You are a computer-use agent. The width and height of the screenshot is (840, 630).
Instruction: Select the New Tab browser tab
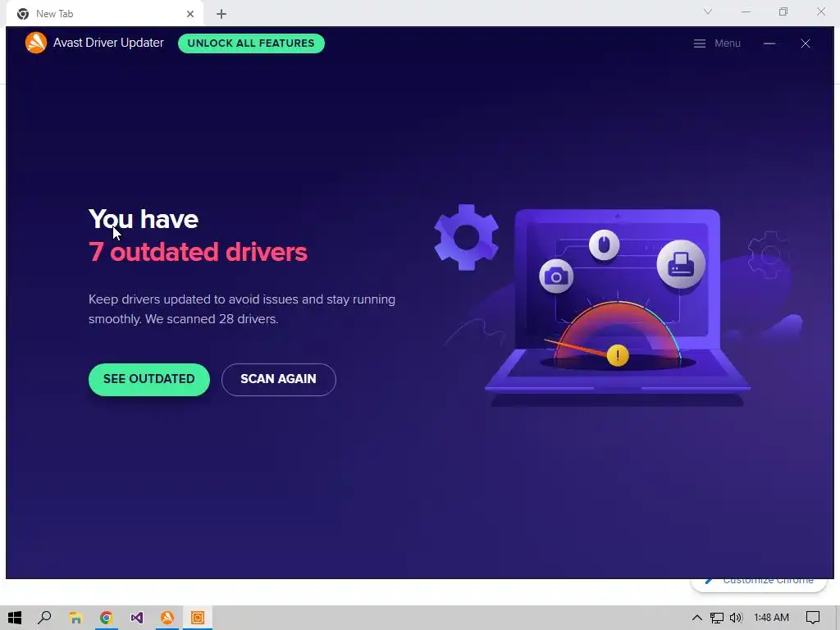tap(104, 14)
